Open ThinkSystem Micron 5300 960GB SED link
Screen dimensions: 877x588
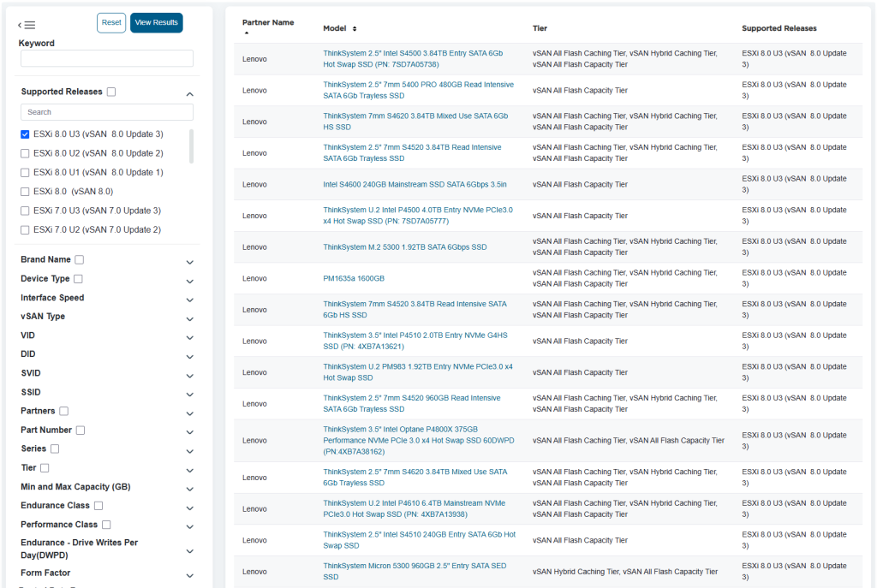[x=415, y=571]
